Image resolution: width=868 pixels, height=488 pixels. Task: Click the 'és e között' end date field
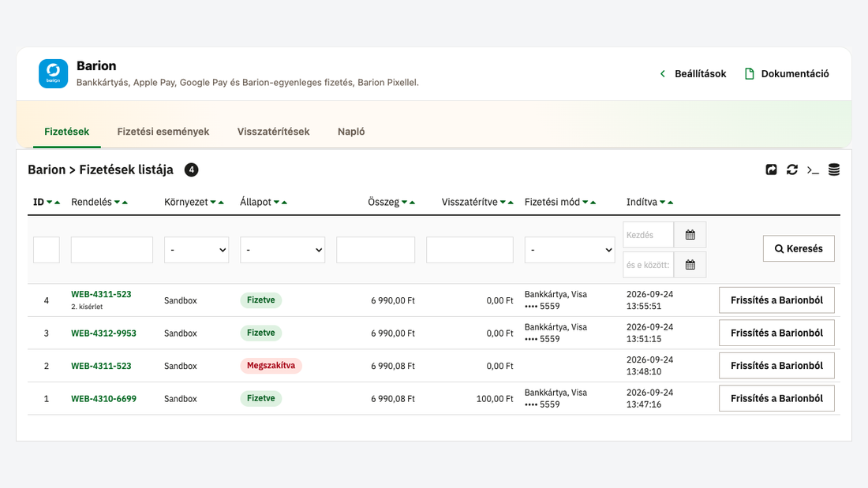click(x=648, y=265)
